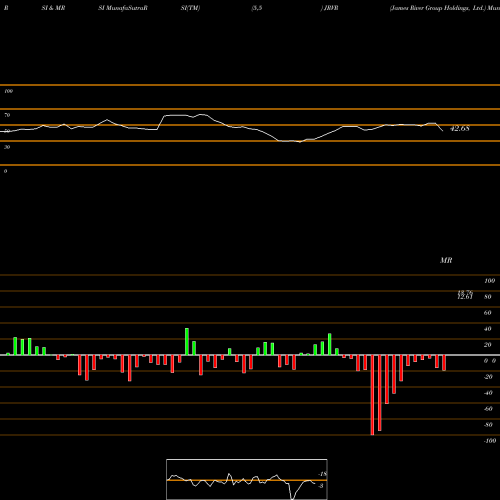Click the -80 label on MR axis
Viewport: 500px width, 500px height.
[x=488, y=425]
